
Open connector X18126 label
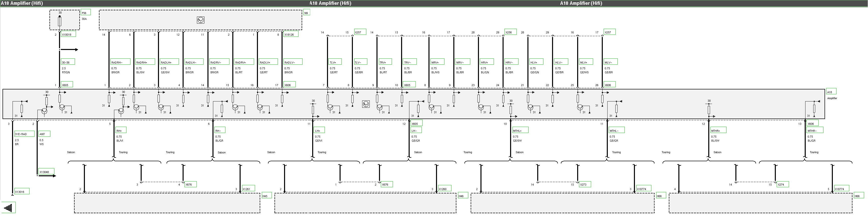(291, 34)
